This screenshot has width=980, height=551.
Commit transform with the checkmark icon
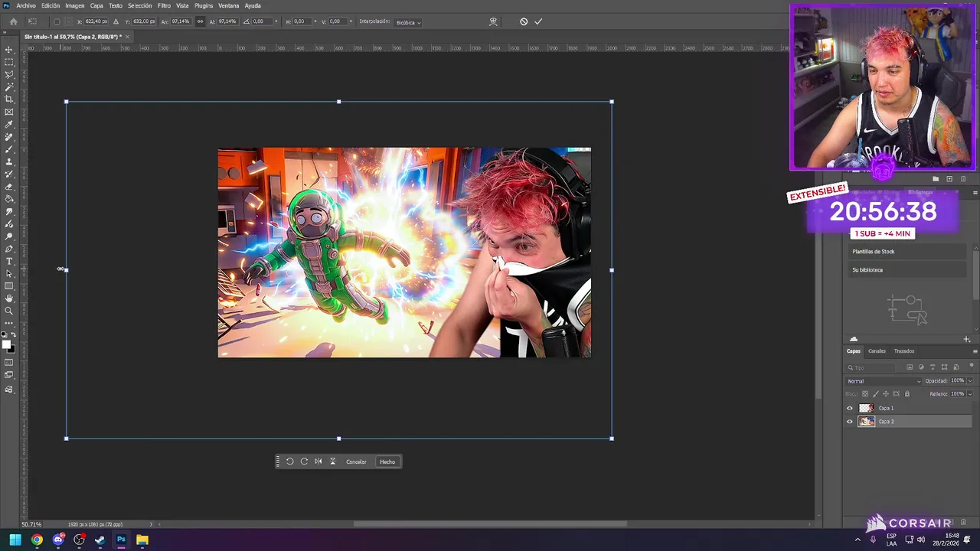pos(538,21)
